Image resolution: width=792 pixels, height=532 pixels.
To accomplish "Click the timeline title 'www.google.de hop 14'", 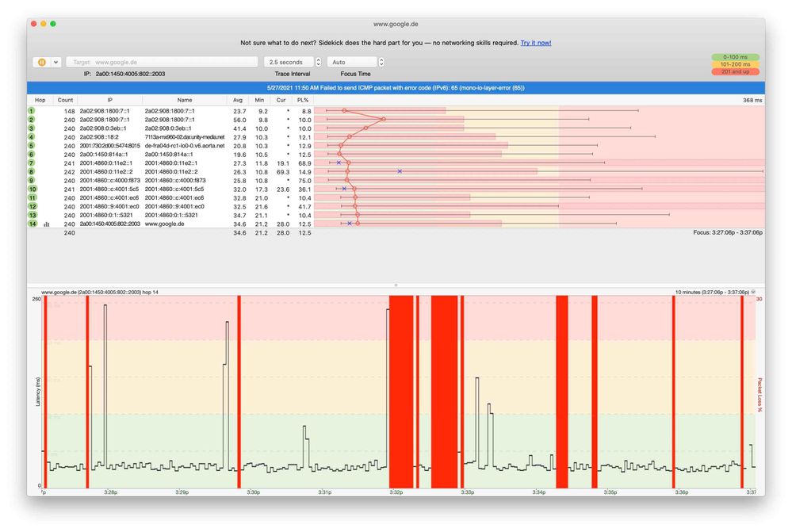I will coord(100,292).
